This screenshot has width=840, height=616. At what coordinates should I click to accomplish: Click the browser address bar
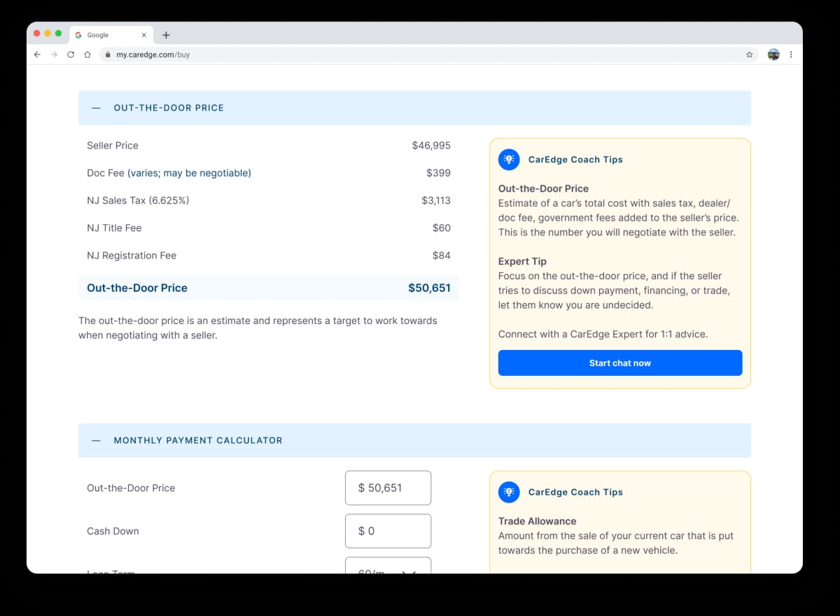pyautogui.click(x=280, y=54)
